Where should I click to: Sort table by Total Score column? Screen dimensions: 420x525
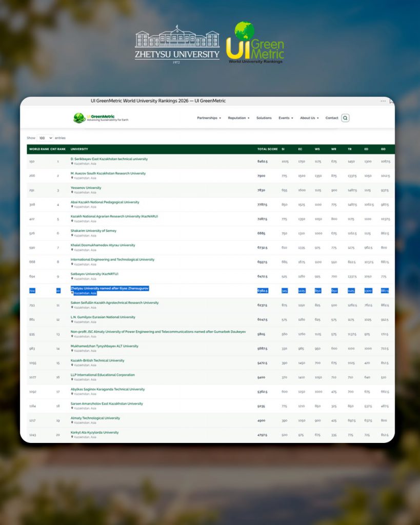pos(267,149)
